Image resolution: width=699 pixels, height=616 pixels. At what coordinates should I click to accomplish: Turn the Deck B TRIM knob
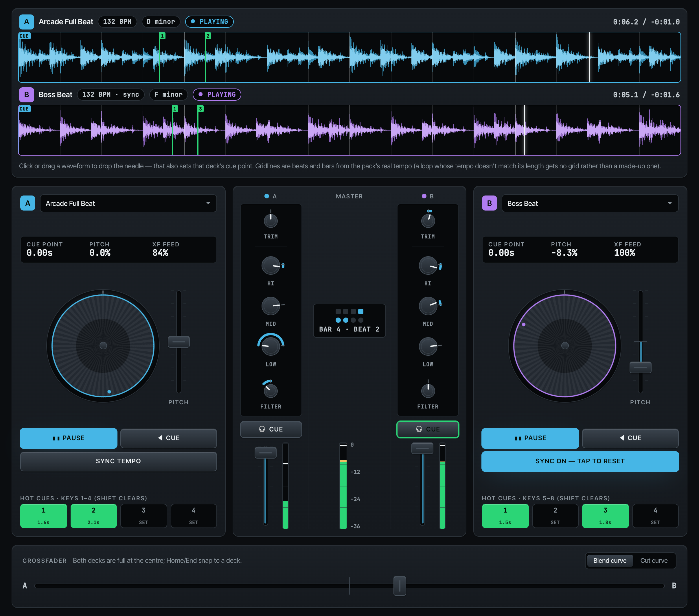(428, 221)
